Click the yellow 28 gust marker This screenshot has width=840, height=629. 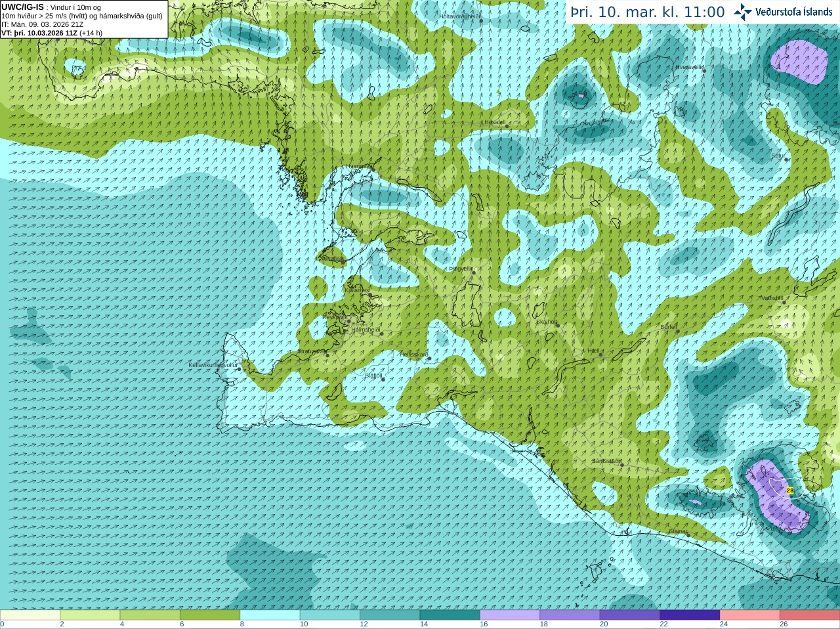[x=789, y=490]
